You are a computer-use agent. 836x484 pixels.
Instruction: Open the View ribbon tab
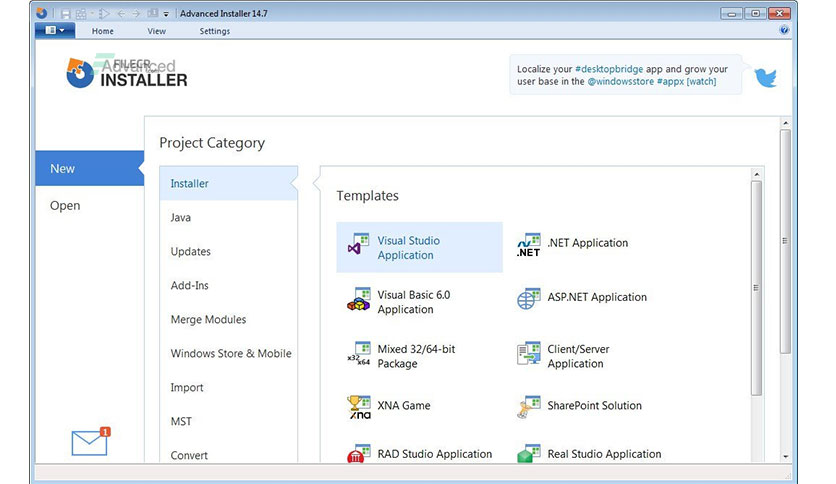pos(157,31)
